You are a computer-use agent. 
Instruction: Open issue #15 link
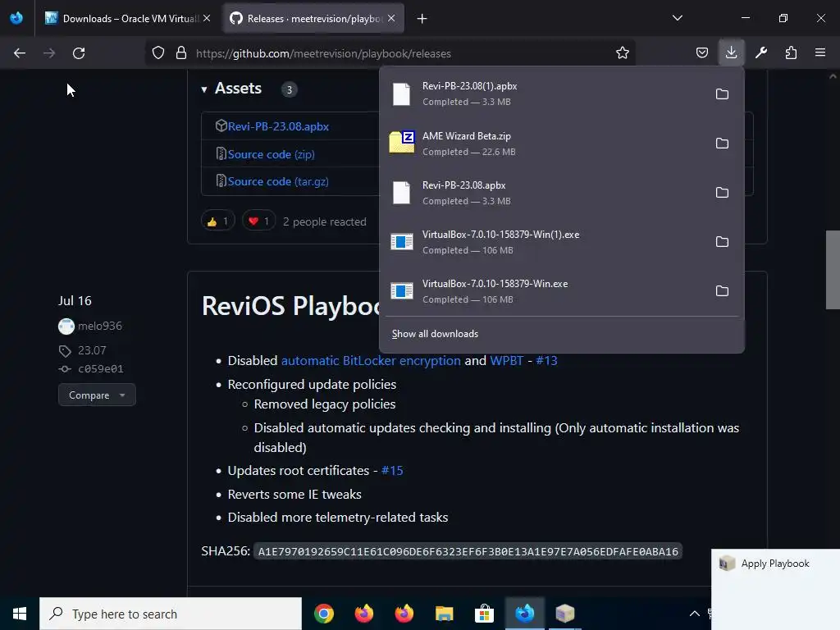pyautogui.click(x=391, y=470)
